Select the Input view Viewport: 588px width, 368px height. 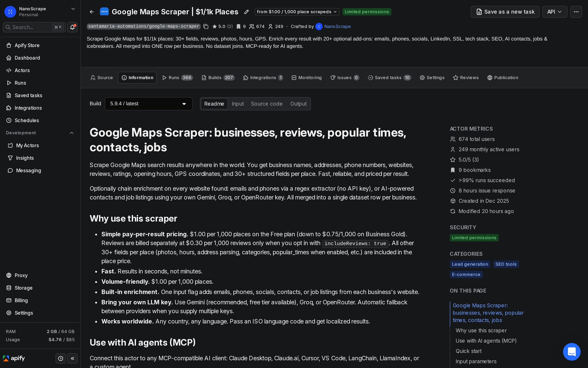pos(238,104)
